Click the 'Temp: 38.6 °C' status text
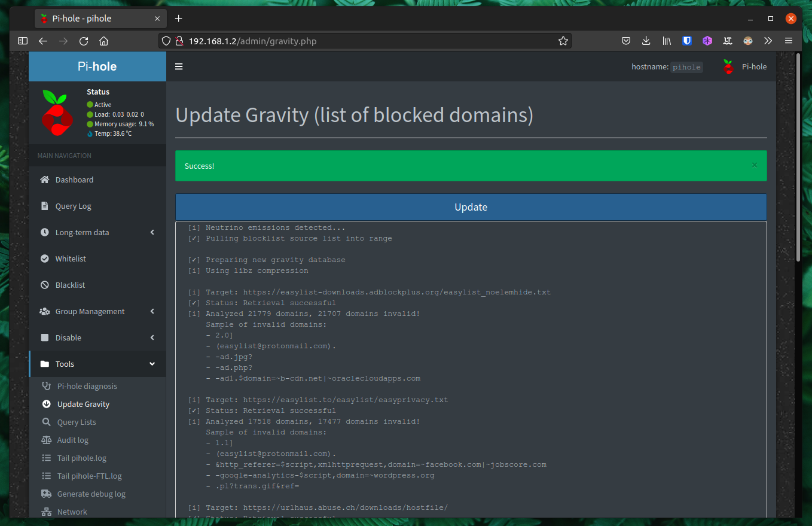The height and width of the screenshot is (526, 812). coord(113,133)
